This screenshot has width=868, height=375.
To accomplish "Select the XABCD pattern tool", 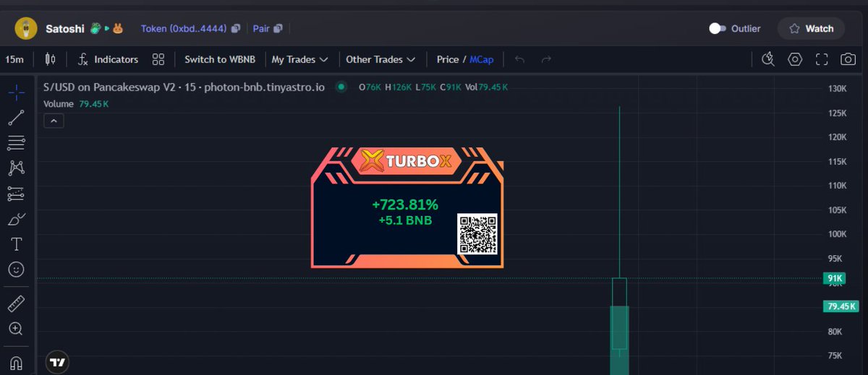I will (16, 168).
